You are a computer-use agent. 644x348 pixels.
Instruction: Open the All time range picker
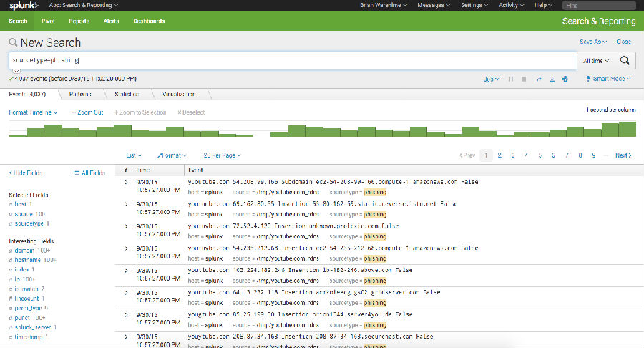[x=596, y=61]
